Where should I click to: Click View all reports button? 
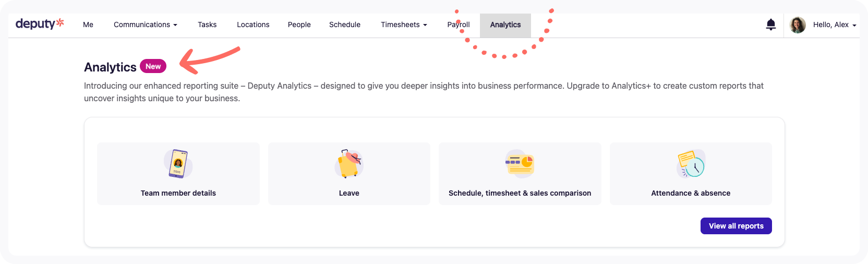736,226
